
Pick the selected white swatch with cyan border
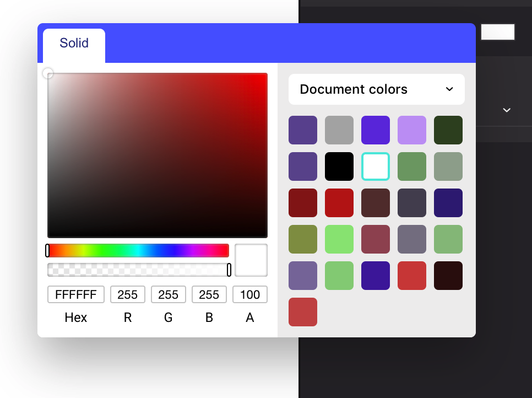tap(376, 166)
